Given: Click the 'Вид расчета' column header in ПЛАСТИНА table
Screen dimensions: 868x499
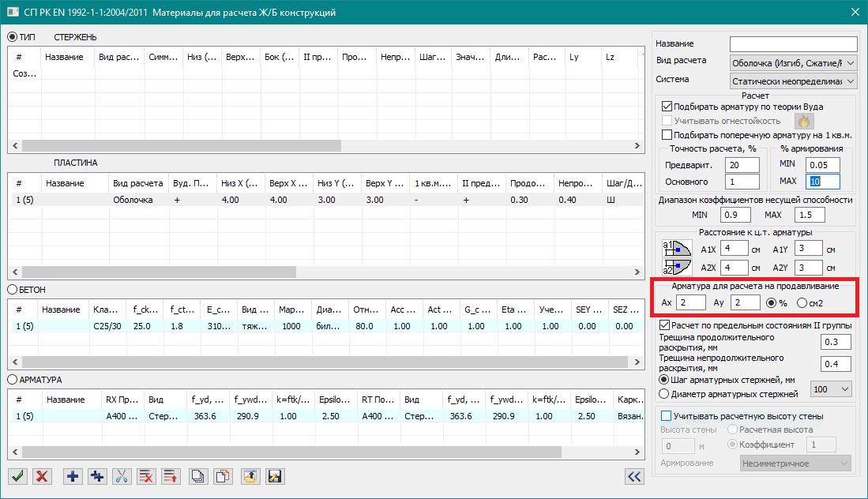Looking at the screenshot, I should pos(138,183).
